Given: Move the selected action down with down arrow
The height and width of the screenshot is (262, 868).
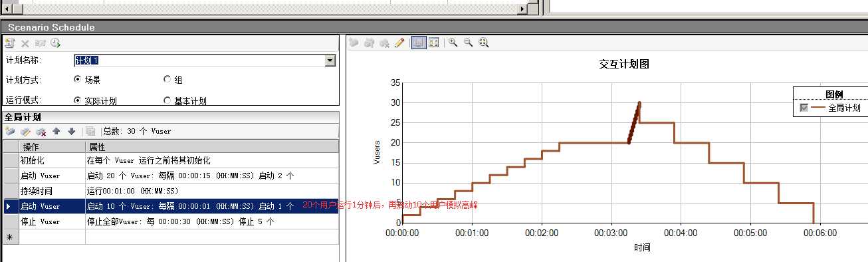Looking at the screenshot, I should tap(71, 131).
